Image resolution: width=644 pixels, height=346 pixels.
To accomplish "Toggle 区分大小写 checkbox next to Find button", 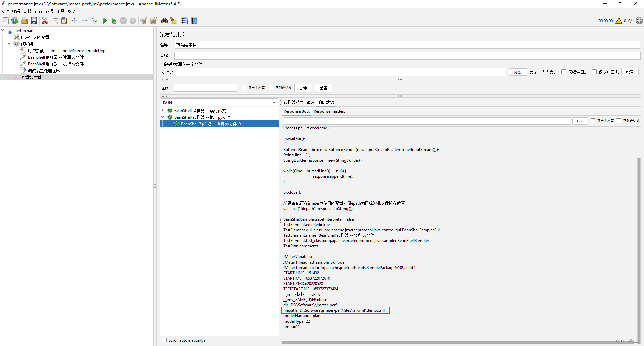I will (x=593, y=121).
